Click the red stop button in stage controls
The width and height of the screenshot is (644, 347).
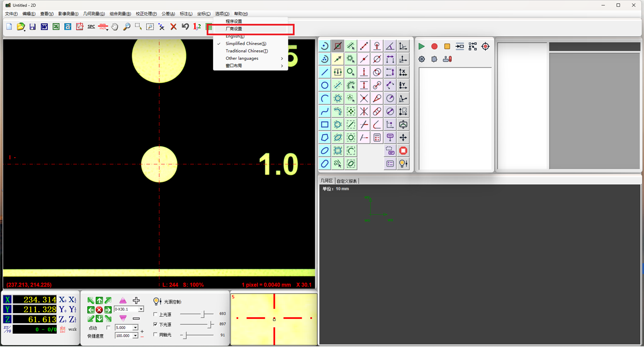click(99, 310)
